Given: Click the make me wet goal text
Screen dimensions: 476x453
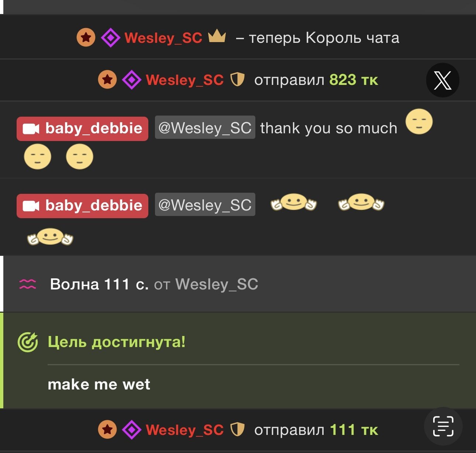Looking at the screenshot, I should (x=99, y=385).
